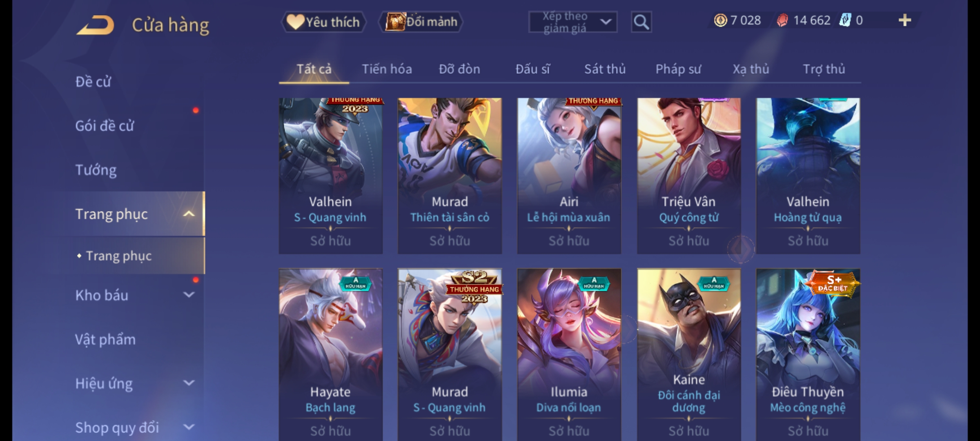Tap the plus icon to add currency
The width and height of the screenshot is (980, 441).
click(905, 20)
